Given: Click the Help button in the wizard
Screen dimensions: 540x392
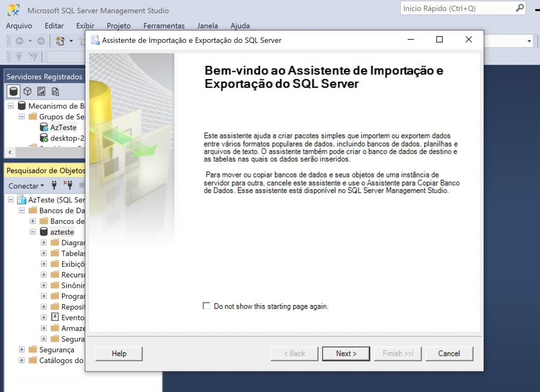Looking at the screenshot, I should [x=119, y=354].
